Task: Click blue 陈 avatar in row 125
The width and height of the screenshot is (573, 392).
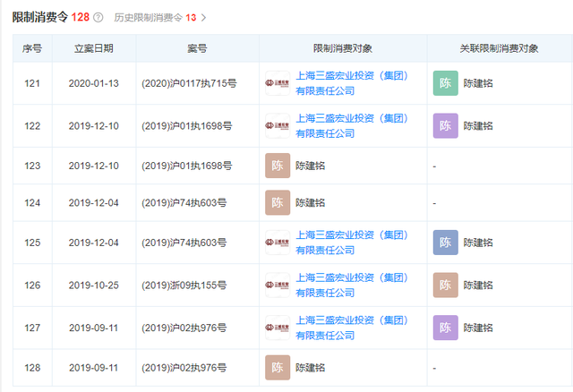Action: [x=446, y=243]
